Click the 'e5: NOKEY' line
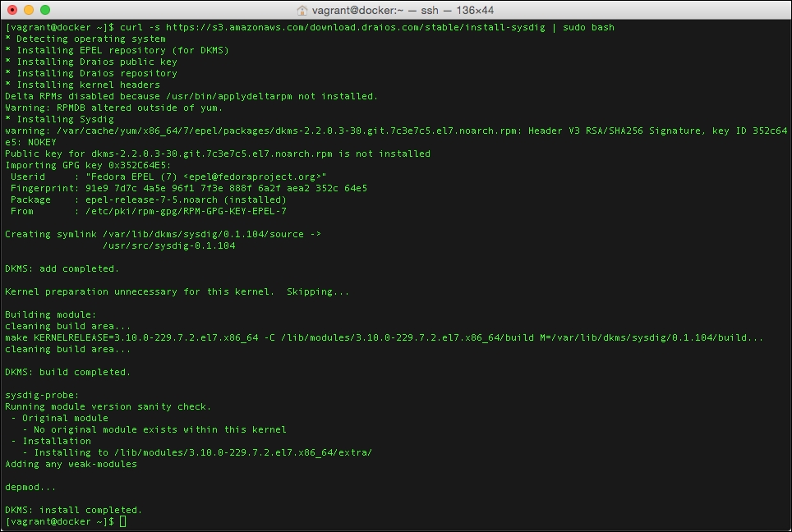792x532 pixels. [31, 142]
